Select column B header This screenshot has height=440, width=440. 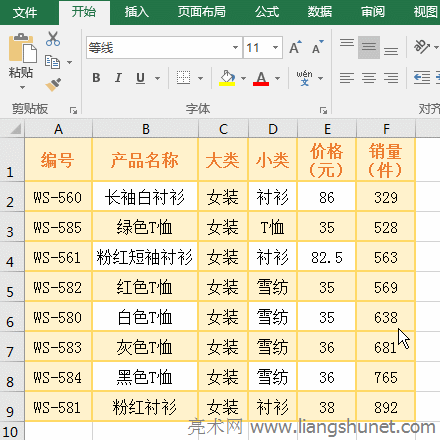click(x=145, y=129)
